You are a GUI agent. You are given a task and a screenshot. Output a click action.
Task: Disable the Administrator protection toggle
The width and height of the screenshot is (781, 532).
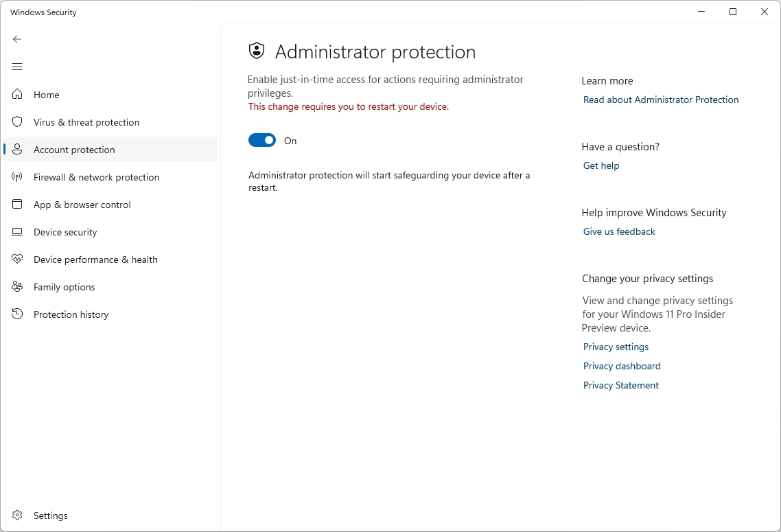click(x=261, y=140)
